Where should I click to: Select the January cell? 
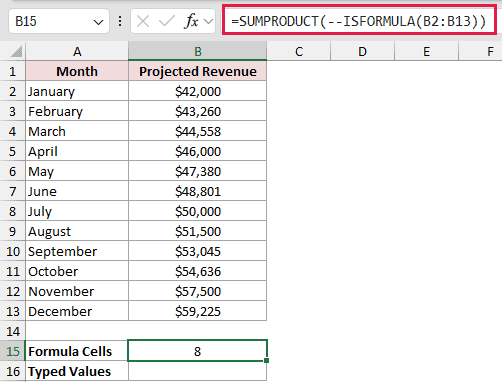[77, 91]
